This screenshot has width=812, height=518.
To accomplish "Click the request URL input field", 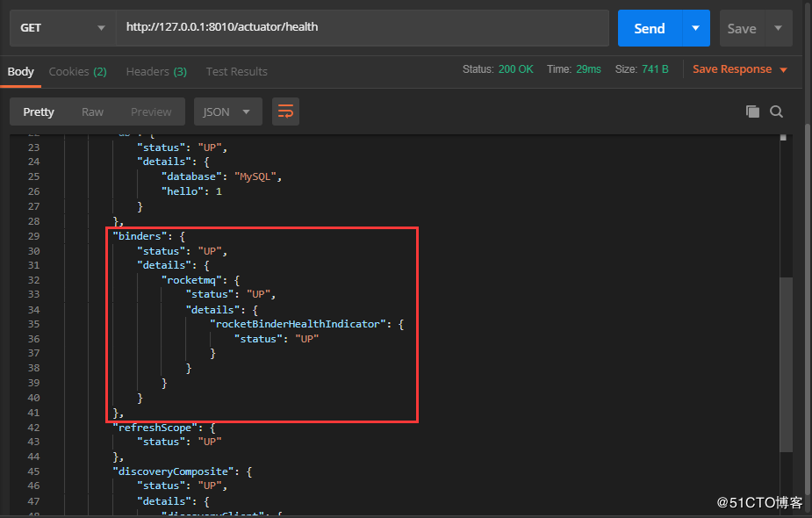I will 363,27.
